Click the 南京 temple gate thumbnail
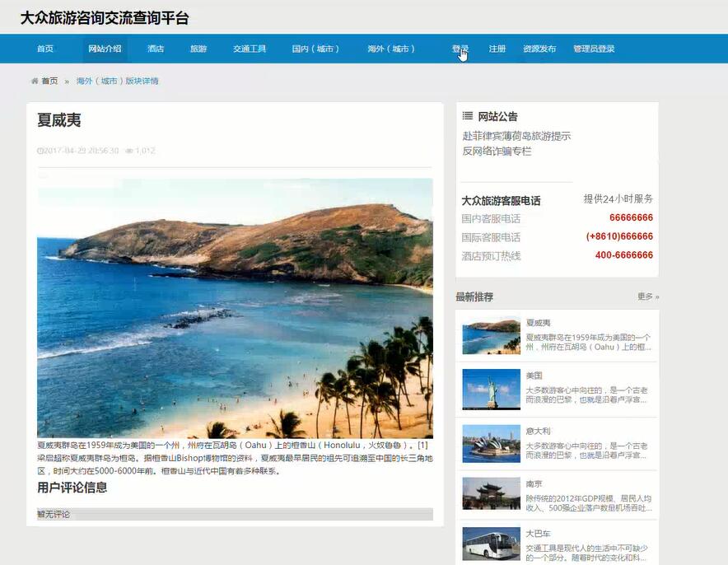The image size is (728, 565). [x=491, y=493]
